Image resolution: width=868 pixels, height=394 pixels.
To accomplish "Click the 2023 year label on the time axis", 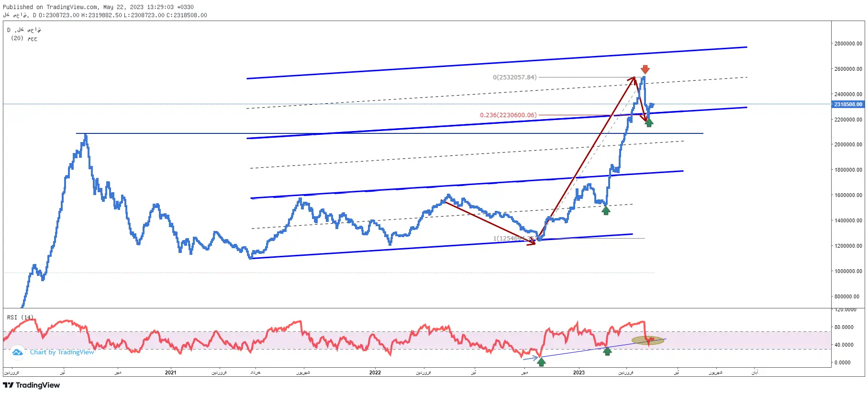I will 579,372.
